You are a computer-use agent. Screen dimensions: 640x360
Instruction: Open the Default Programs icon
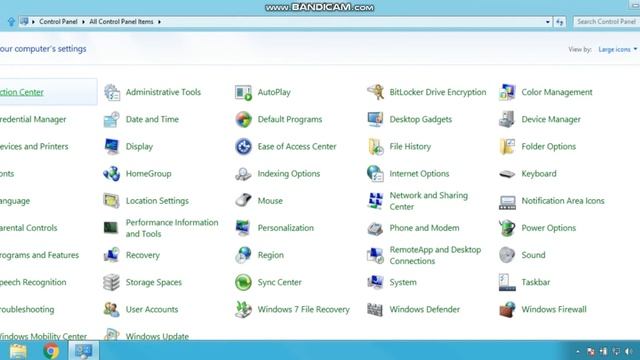243,120
